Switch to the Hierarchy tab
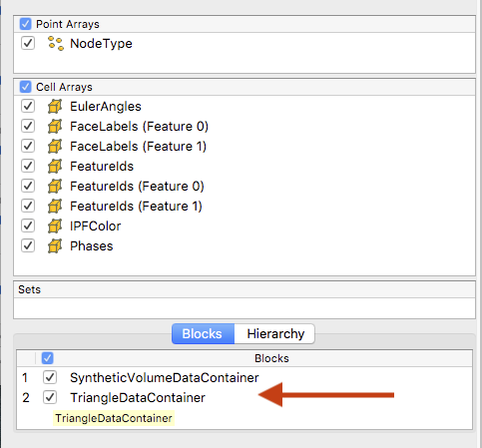The width and height of the screenshot is (482, 448). pos(275,333)
